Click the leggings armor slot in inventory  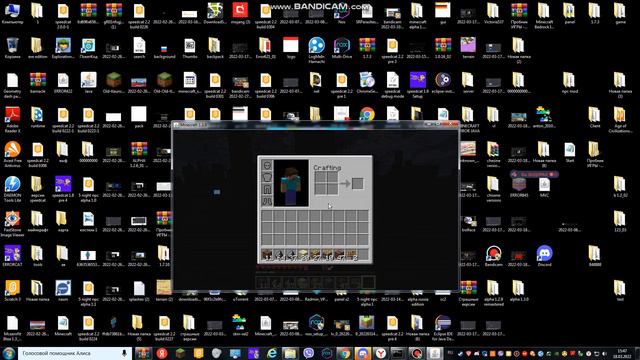(267, 189)
